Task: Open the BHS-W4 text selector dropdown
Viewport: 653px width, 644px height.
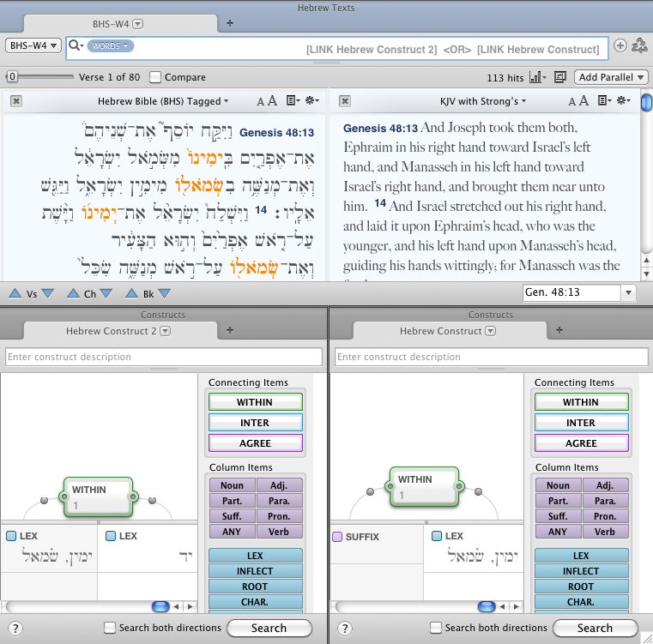Action: pyautogui.click(x=33, y=45)
